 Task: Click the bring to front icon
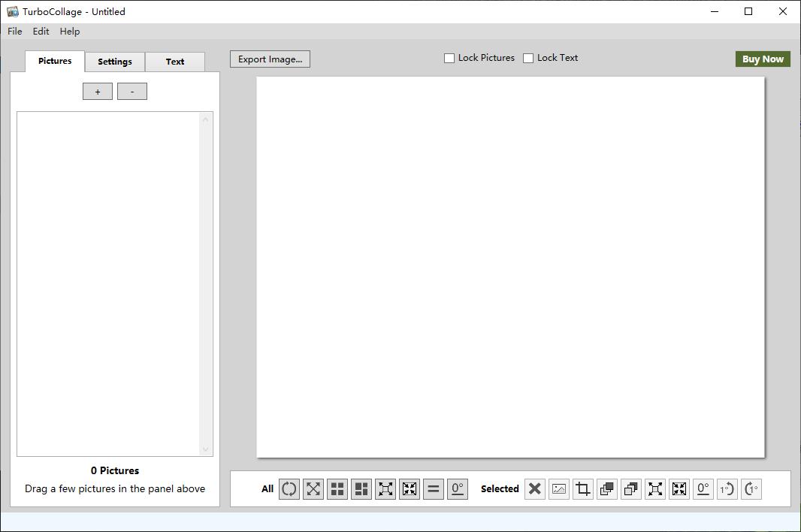point(607,489)
